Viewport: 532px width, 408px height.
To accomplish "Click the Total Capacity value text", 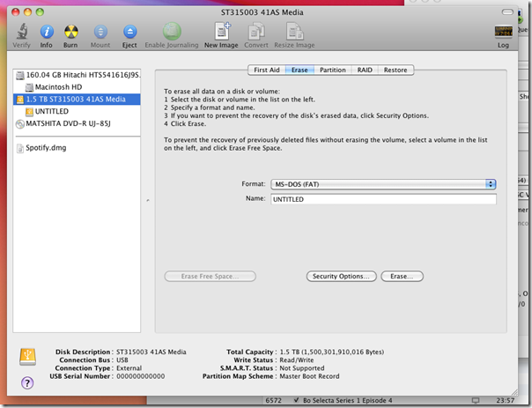I will 332,352.
